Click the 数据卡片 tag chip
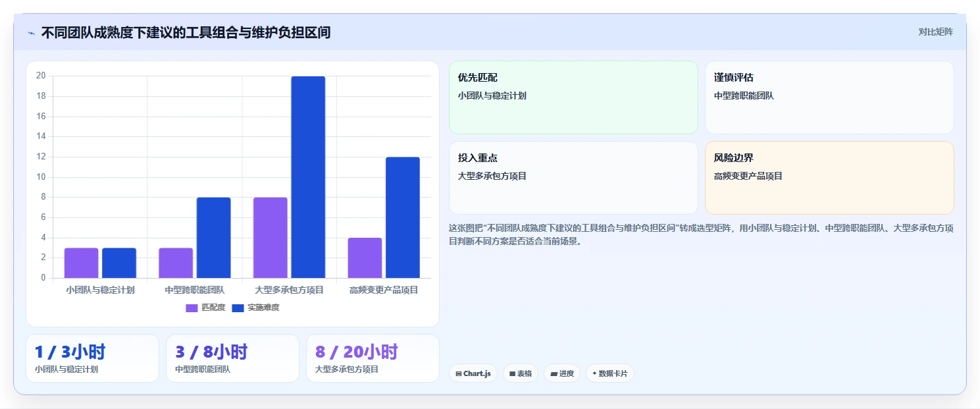This screenshot has height=409, width=980. [x=610, y=373]
